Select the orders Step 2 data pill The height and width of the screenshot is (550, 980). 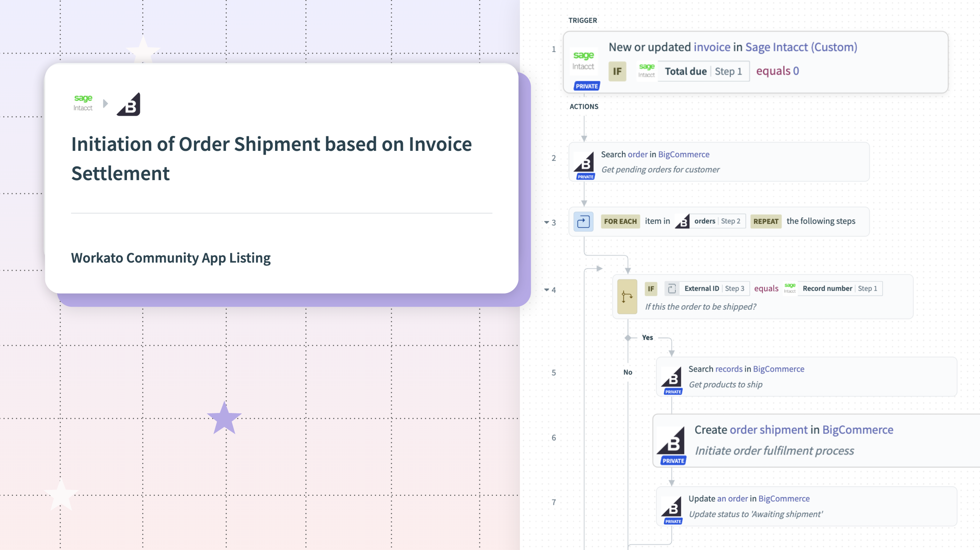[x=717, y=221]
